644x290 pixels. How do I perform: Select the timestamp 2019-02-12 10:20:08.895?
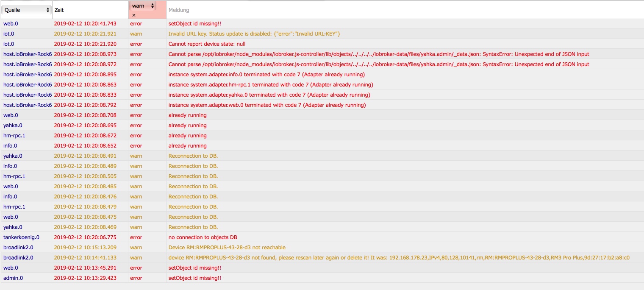[85, 75]
